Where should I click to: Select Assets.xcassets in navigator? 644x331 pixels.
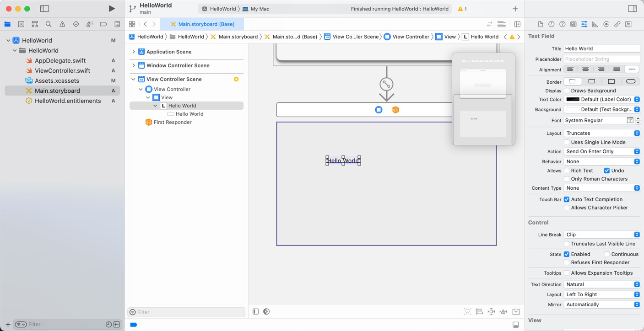click(x=57, y=80)
